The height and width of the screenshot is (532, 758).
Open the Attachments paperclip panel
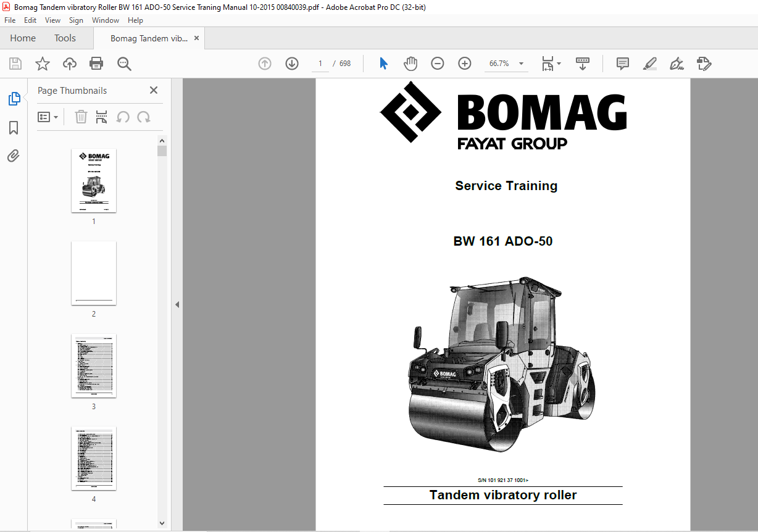point(14,156)
